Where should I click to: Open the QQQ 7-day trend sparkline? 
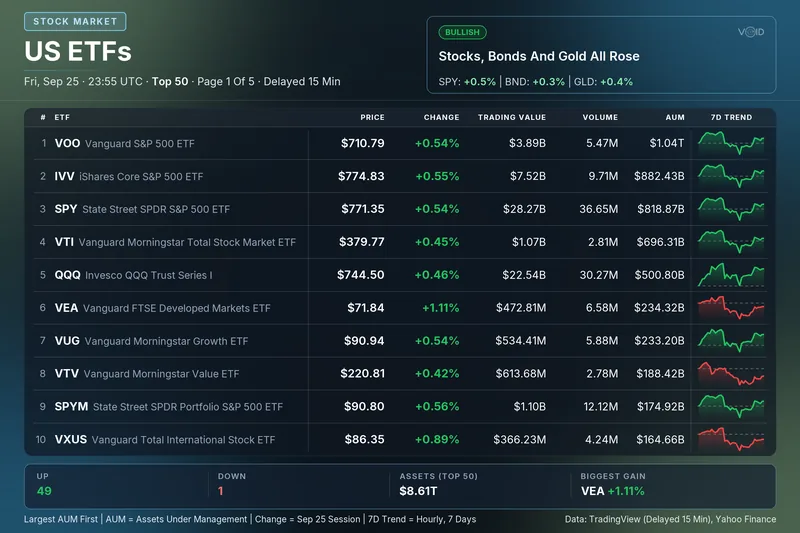click(731, 274)
